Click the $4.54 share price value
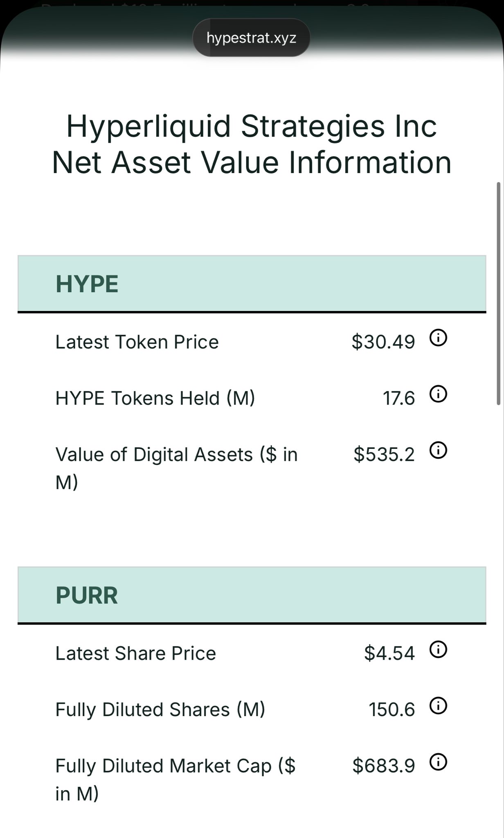 389,653
